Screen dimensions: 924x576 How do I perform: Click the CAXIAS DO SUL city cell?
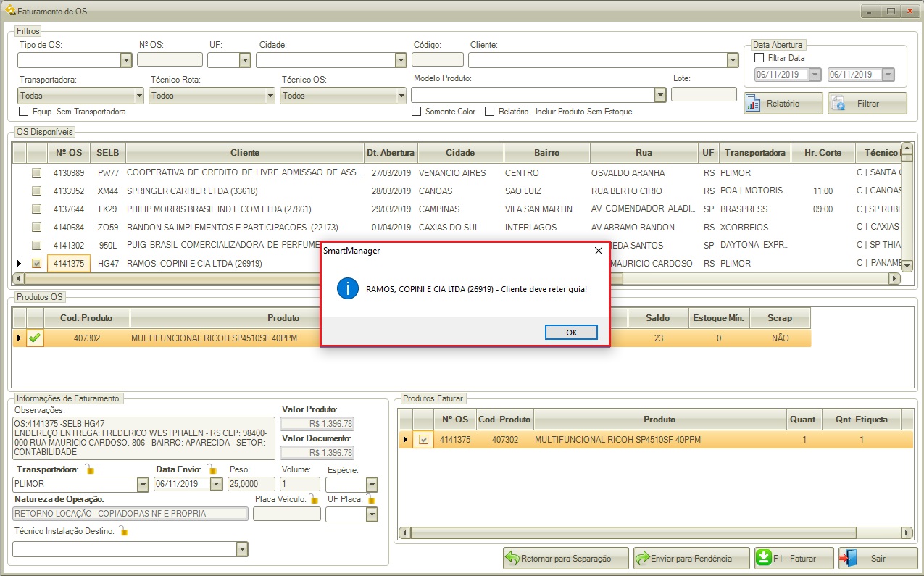[x=460, y=228]
